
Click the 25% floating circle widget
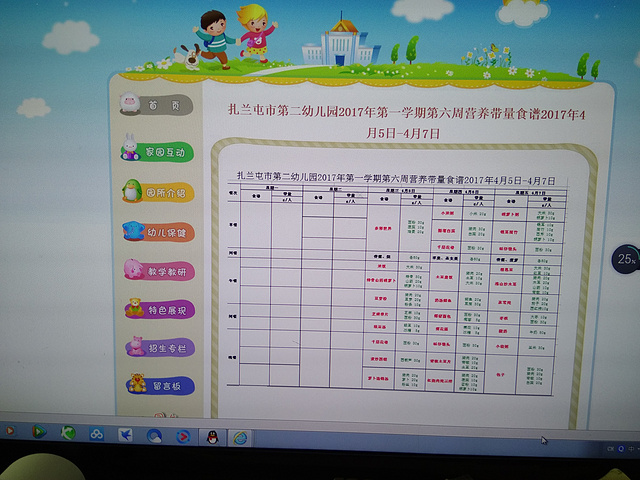626,259
